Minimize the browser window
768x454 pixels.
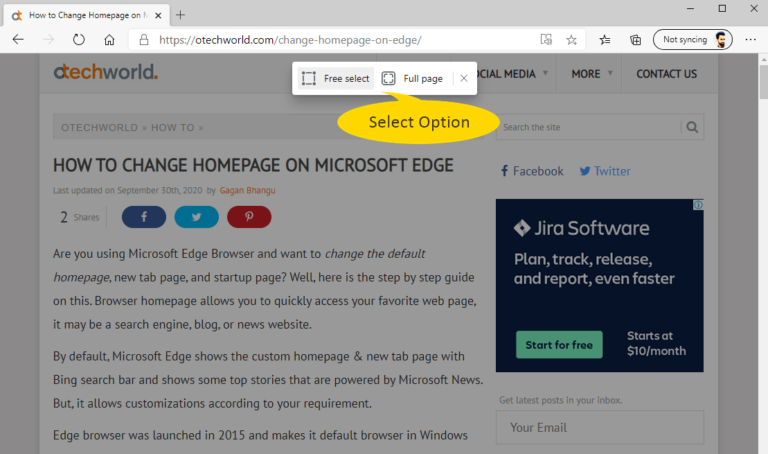point(691,8)
